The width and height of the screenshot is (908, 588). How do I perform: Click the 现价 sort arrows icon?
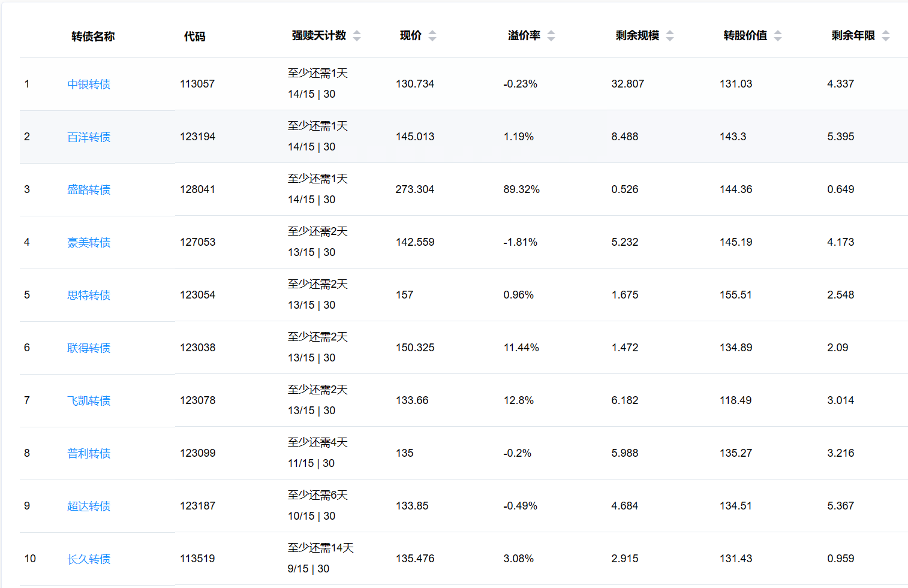tap(432, 36)
